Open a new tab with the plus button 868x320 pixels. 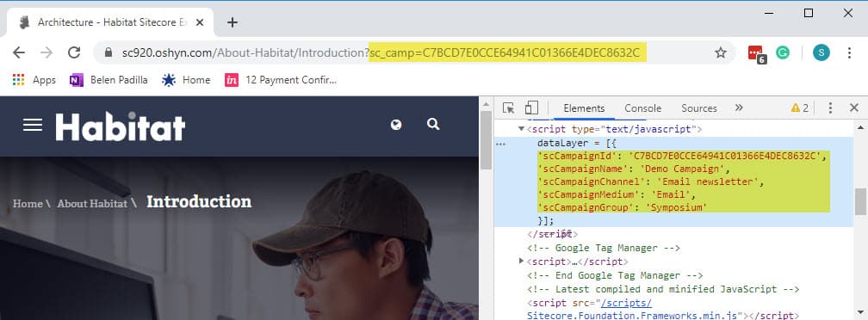tap(232, 22)
